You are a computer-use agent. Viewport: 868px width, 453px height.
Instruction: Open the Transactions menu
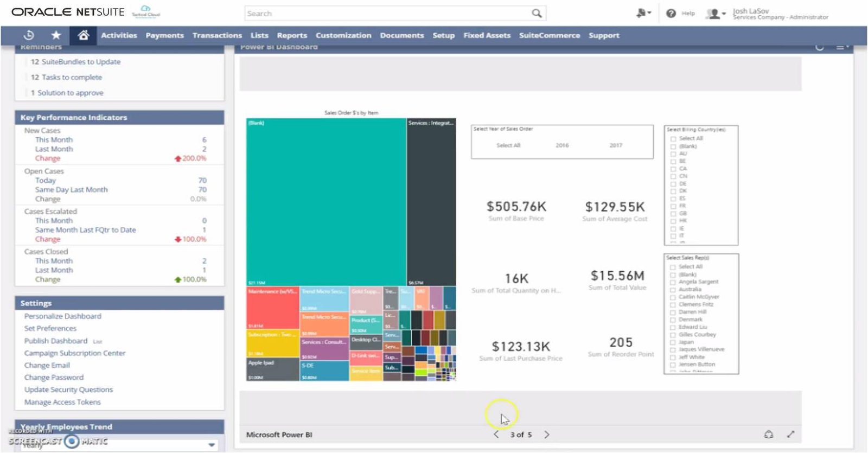click(217, 35)
